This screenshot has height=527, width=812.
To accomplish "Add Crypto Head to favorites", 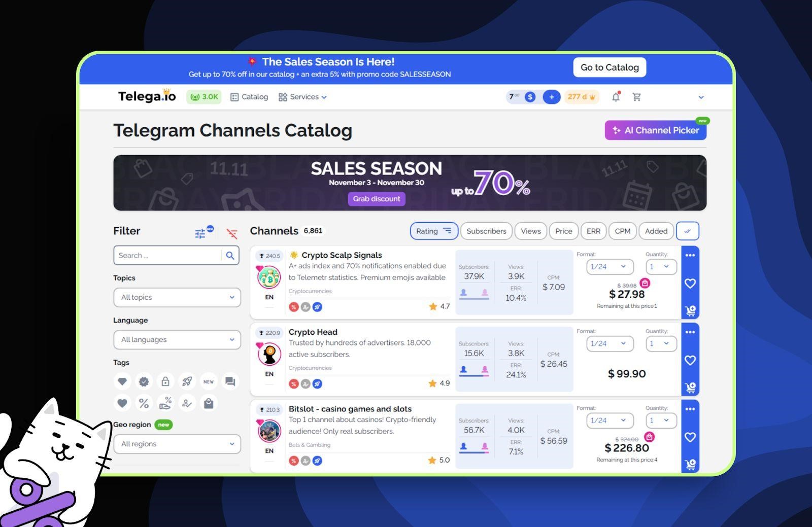I will [x=690, y=360].
